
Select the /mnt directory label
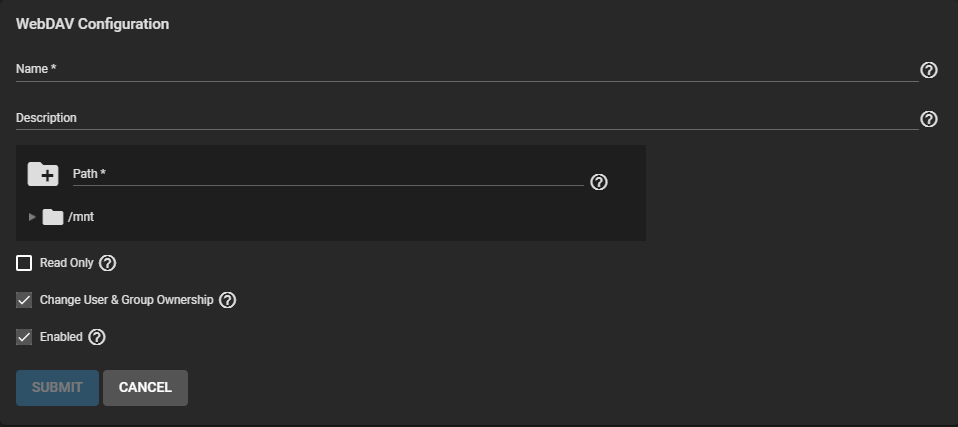tap(81, 217)
